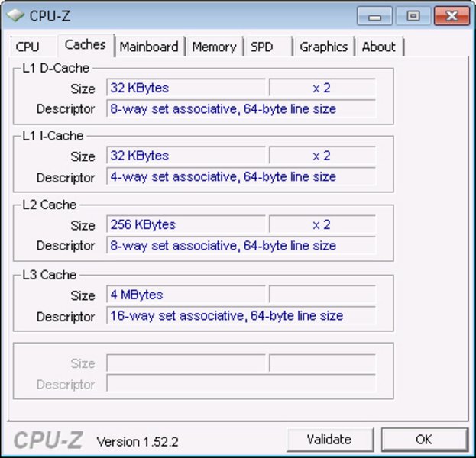Image resolution: width=476 pixels, height=458 pixels.
Task: Click L2 Cache x 2 multiplier field
Action: (322, 224)
